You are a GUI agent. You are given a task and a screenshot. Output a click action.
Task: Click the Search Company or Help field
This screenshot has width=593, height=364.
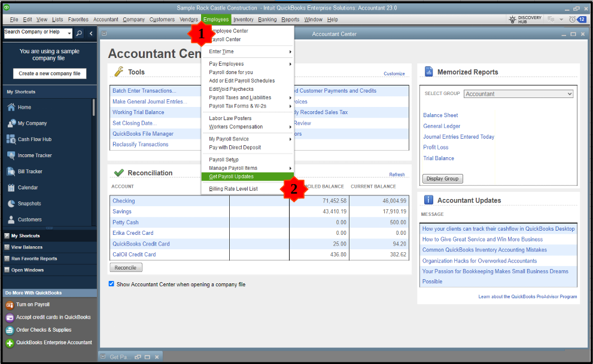35,32
